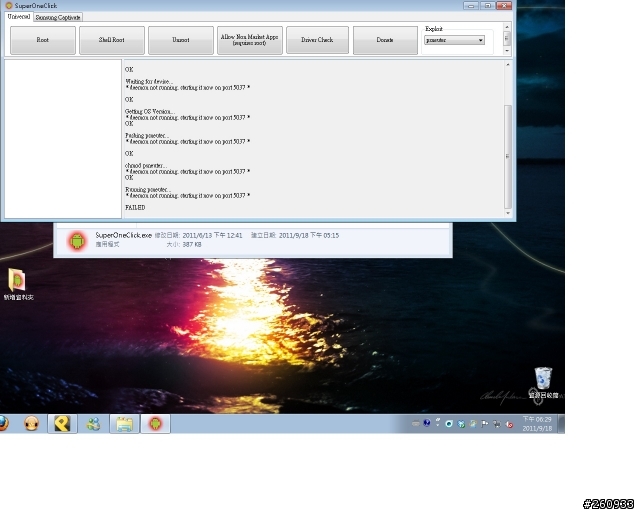Click the SuperOneClick Android taskbar icon
The width and height of the screenshot is (640, 512).
tap(156, 423)
